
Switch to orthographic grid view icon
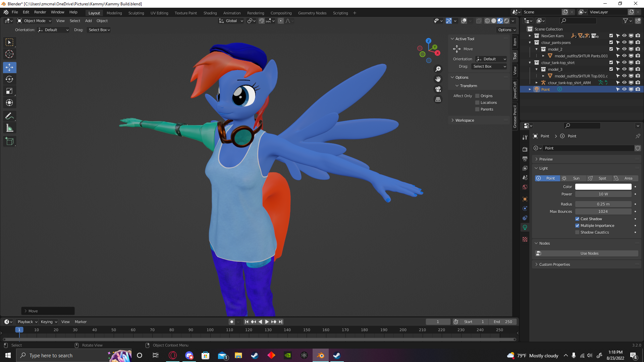438,100
